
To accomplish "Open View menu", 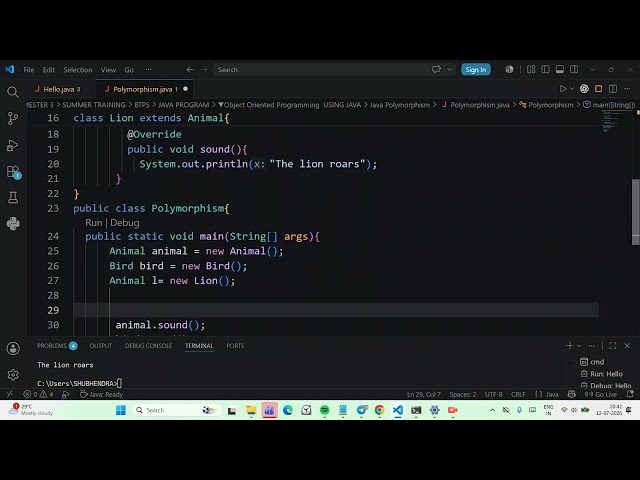I will point(108,70).
